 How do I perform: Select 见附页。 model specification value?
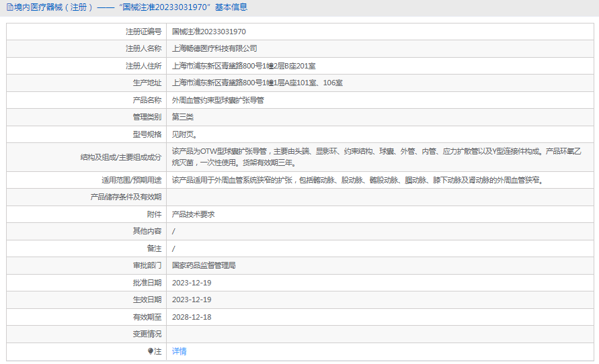click(x=184, y=134)
